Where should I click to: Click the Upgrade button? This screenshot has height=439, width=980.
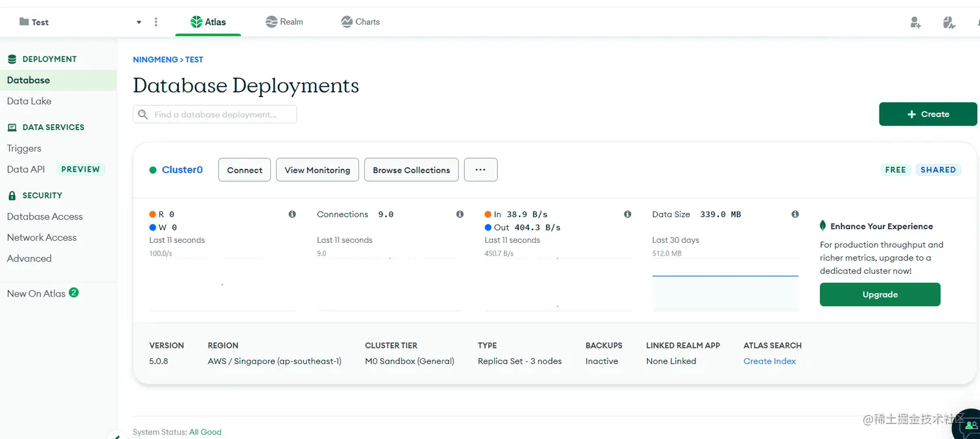pos(880,294)
